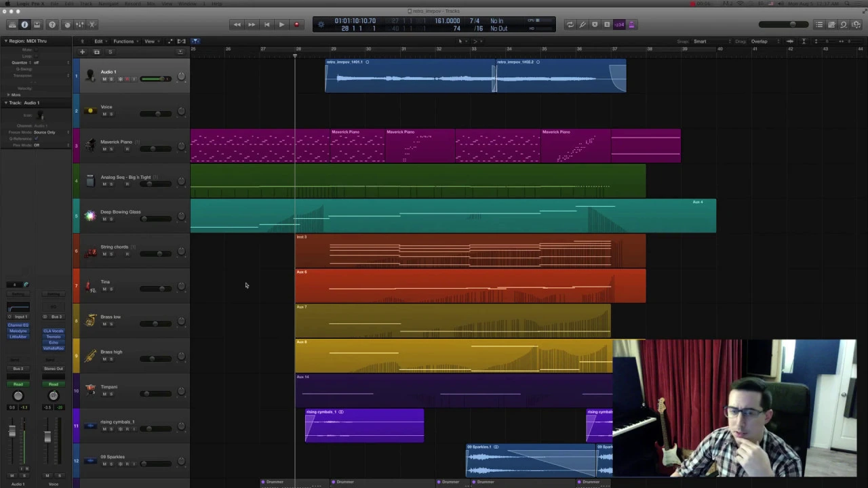Image resolution: width=868 pixels, height=488 pixels.
Task: Click the Brass high trumpet icon
Action: pos(90,355)
